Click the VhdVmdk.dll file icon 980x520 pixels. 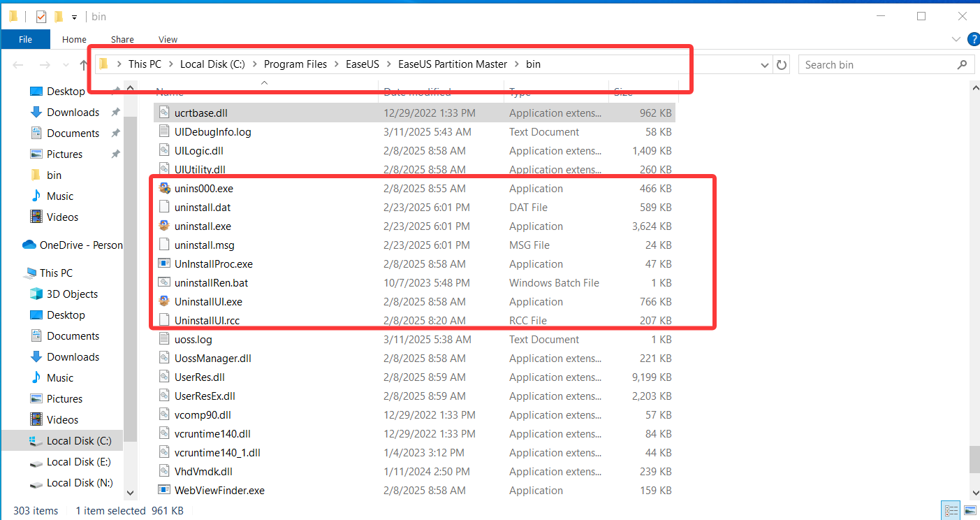pyautogui.click(x=165, y=472)
